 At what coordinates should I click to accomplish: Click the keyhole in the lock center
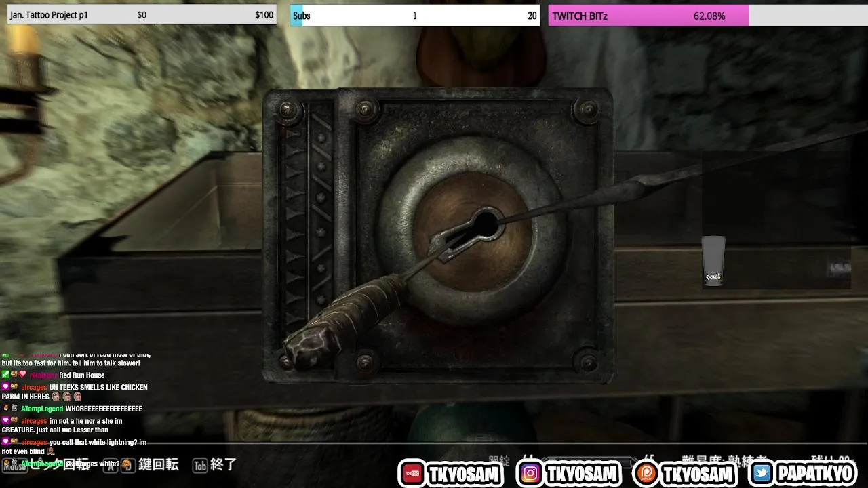pyautogui.click(x=485, y=224)
